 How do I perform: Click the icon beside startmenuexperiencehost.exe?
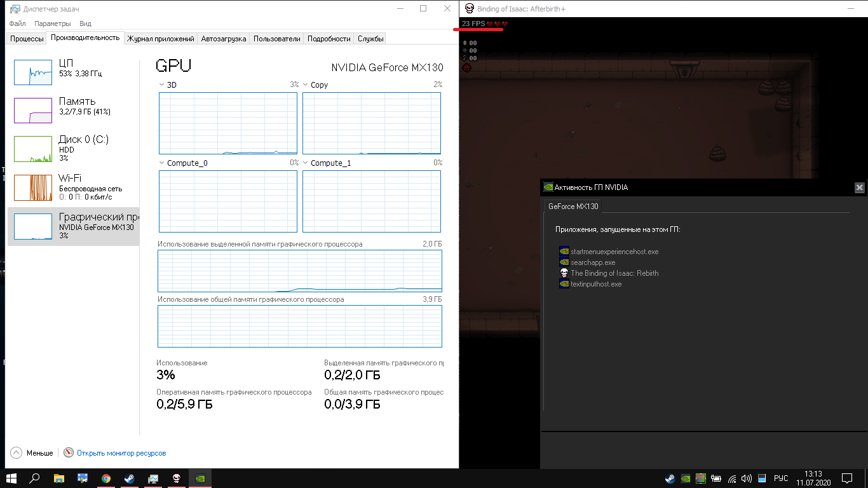[x=564, y=252]
